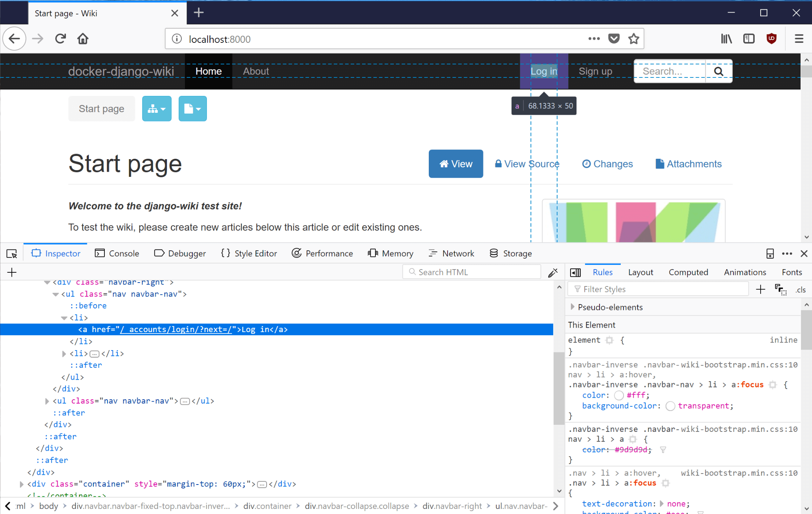The width and height of the screenshot is (812, 514).
Task: Toggle pseudo-classes panel icon
Action: (x=781, y=290)
